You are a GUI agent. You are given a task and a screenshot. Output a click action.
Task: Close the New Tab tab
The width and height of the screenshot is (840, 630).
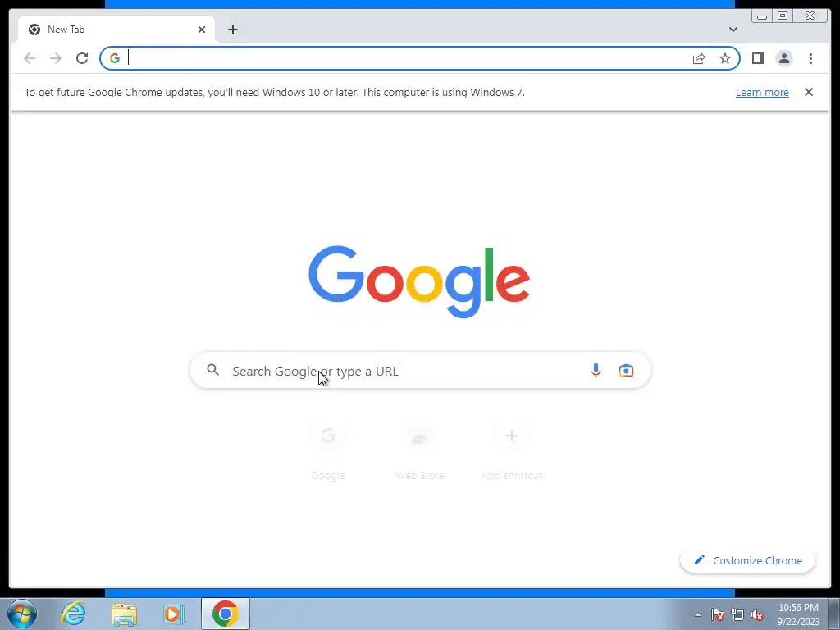[202, 30]
